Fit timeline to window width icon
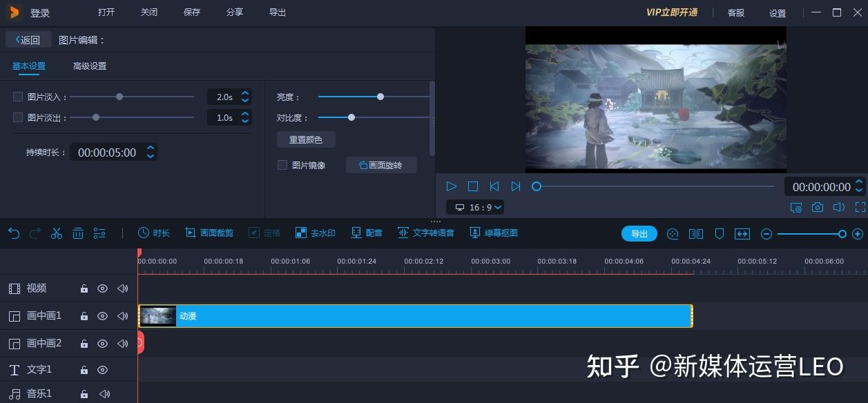The image size is (868, 403). [x=742, y=234]
